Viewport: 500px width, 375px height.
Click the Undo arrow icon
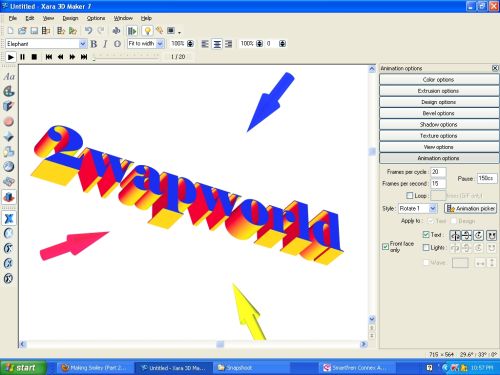[x=88, y=31]
